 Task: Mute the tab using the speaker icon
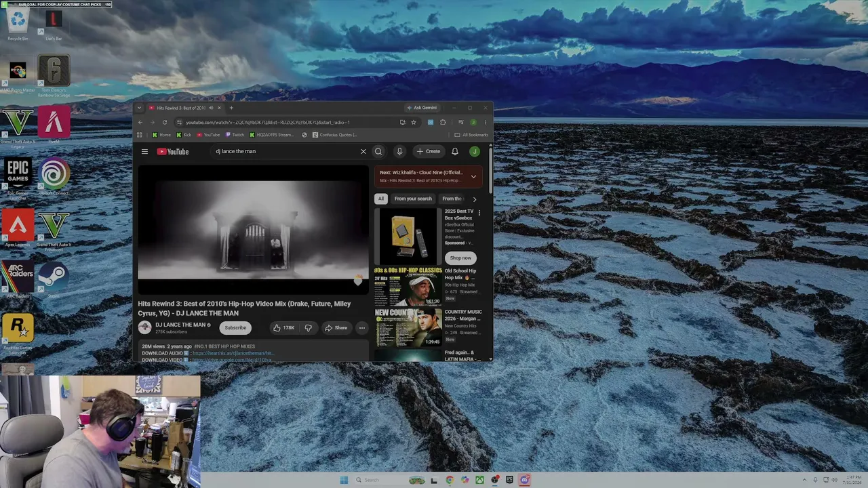210,108
